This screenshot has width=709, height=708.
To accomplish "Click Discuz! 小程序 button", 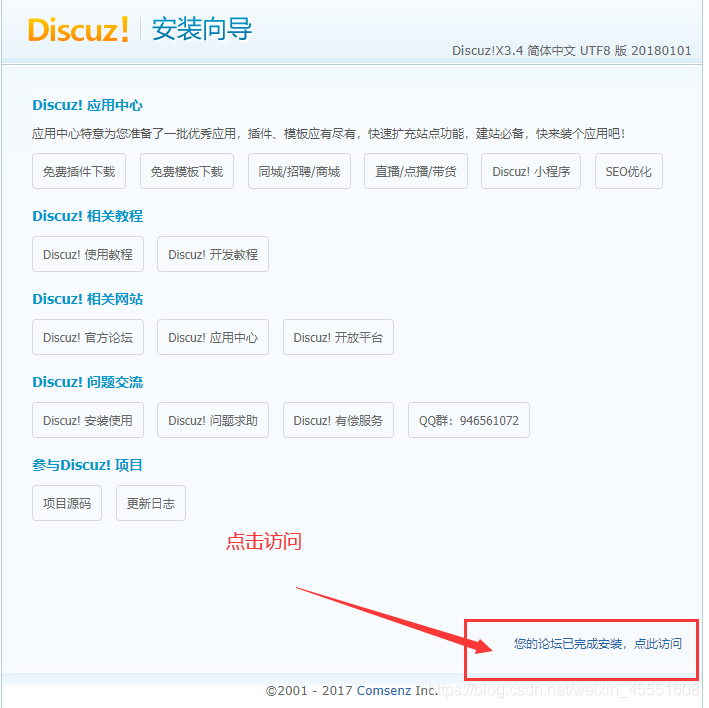I will coord(531,171).
